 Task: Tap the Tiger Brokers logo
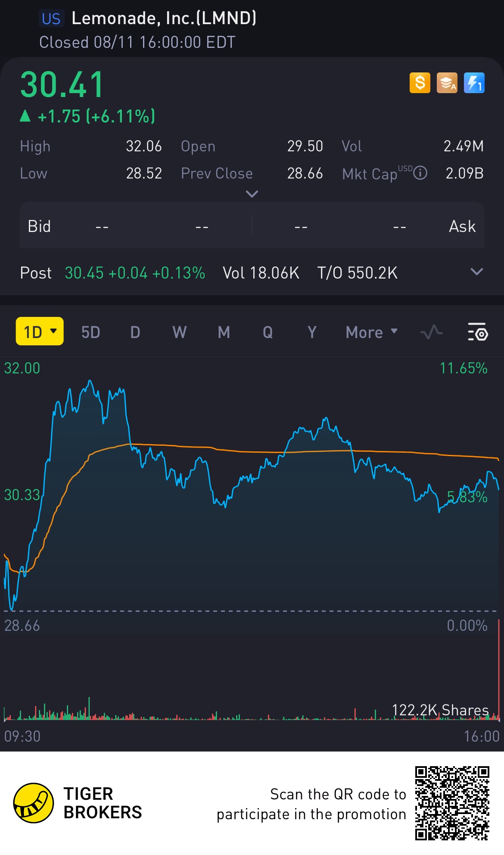[34, 803]
